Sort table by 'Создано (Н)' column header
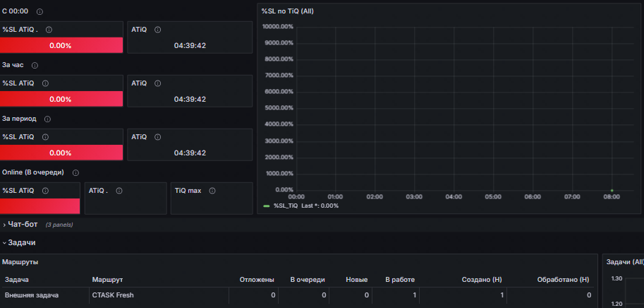The width and height of the screenshot is (644, 308). (x=482, y=280)
